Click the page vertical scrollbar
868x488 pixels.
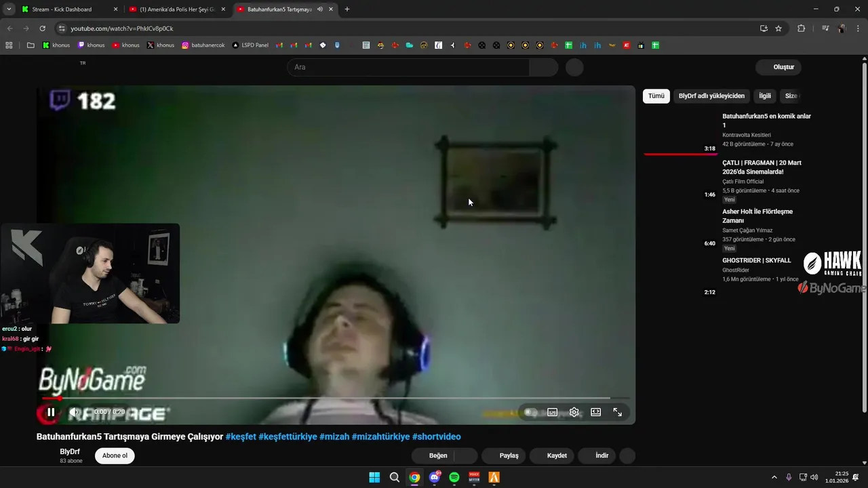(864, 237)
